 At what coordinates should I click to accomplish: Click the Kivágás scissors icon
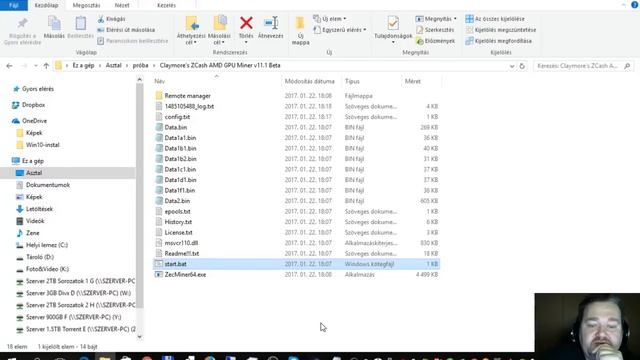click(x=101, y=19)
